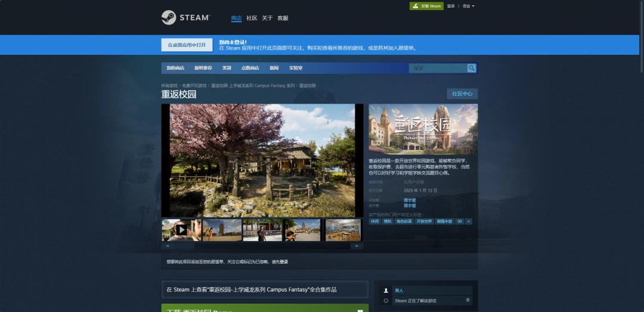Expand the 新鲜推荐 menu in store nav
Screen dimensions: 644x312
pyautogui.click(x=203, y=68)
